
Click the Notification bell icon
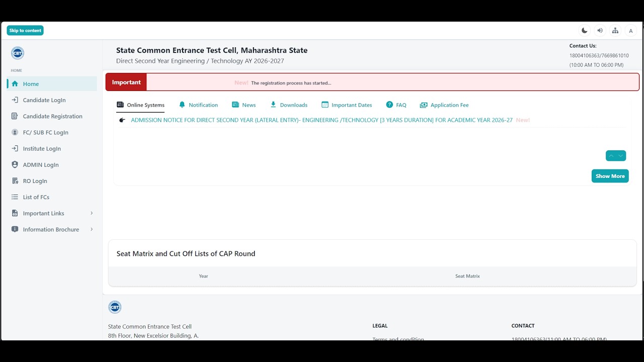[182, 105]
